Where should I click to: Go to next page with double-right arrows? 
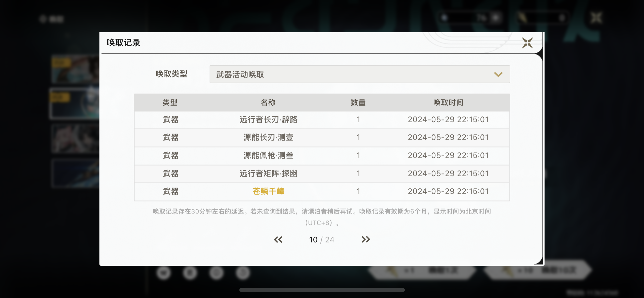click(x=365, y=239)
